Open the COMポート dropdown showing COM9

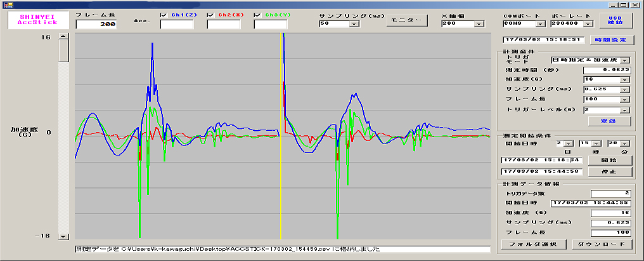coord(539,24)
